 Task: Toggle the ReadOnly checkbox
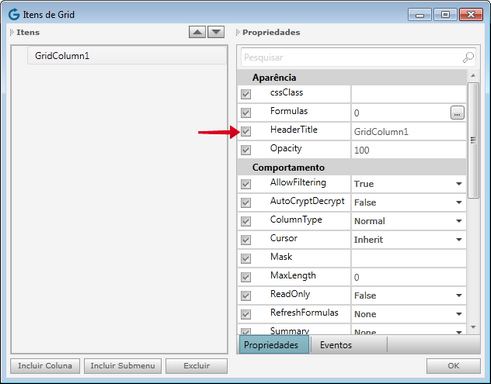(246, 295)
